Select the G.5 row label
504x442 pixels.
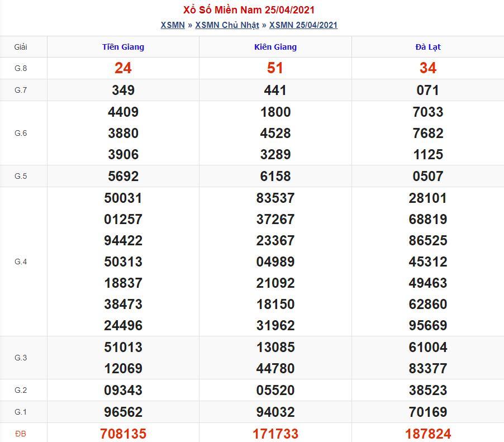pos(21,176)
